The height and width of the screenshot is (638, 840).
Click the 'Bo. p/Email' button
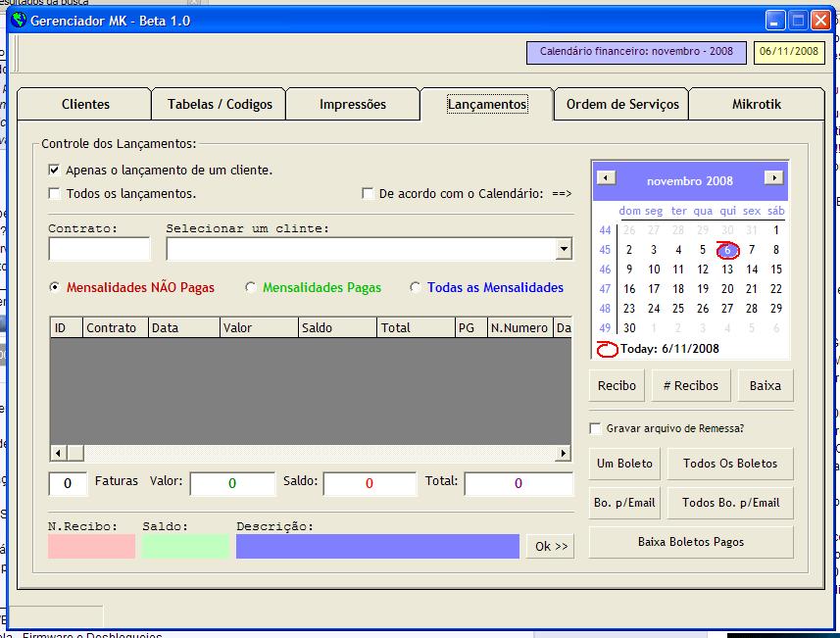(x=624, y=503)
